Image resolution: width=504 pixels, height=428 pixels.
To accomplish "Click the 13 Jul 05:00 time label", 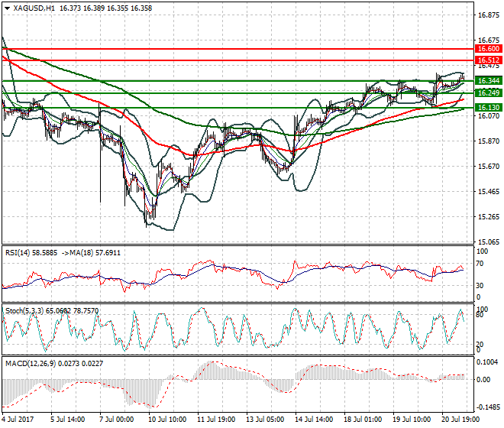I will (x=266, y=420).
